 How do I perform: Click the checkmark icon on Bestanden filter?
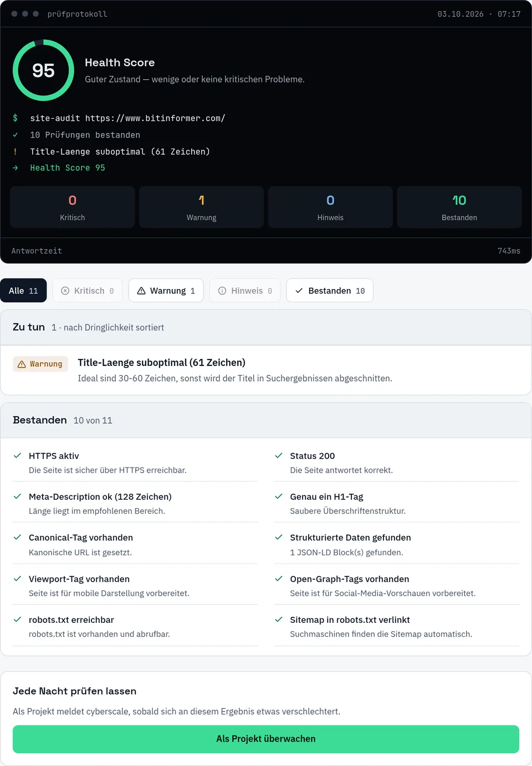pyautogui.click(x=299, y=291)
